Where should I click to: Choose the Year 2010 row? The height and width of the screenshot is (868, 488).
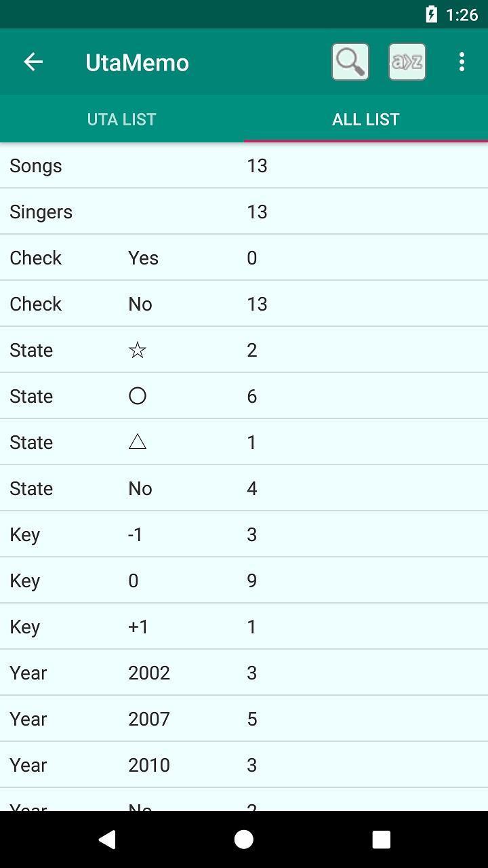pos(244,765)
